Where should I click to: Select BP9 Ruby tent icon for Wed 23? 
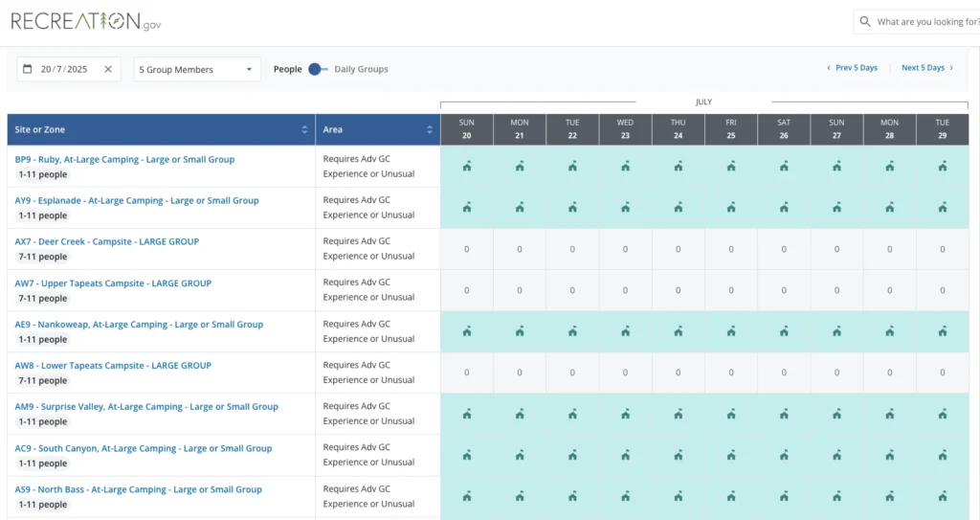coord(626,167)
